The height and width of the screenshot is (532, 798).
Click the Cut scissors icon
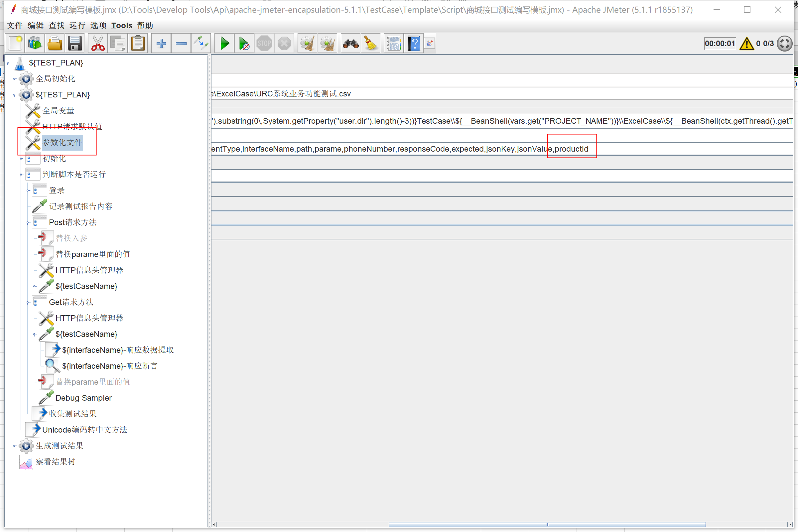click(98, 44)
